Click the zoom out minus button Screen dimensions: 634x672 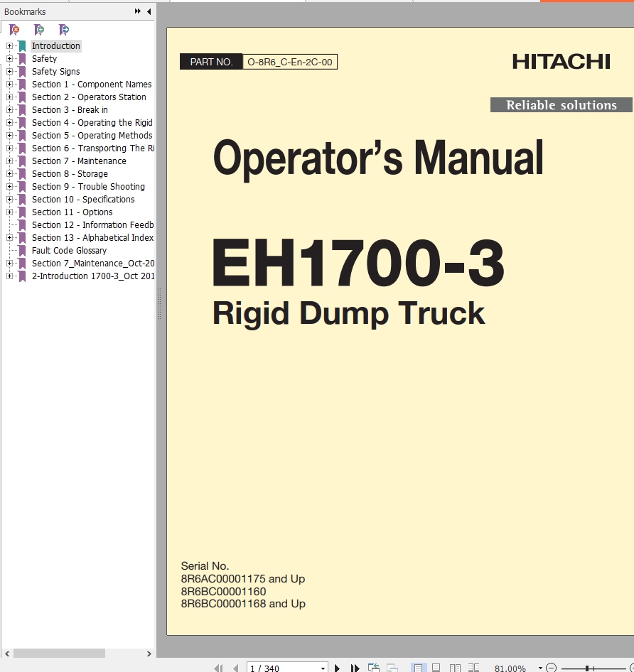coord(552,668)
